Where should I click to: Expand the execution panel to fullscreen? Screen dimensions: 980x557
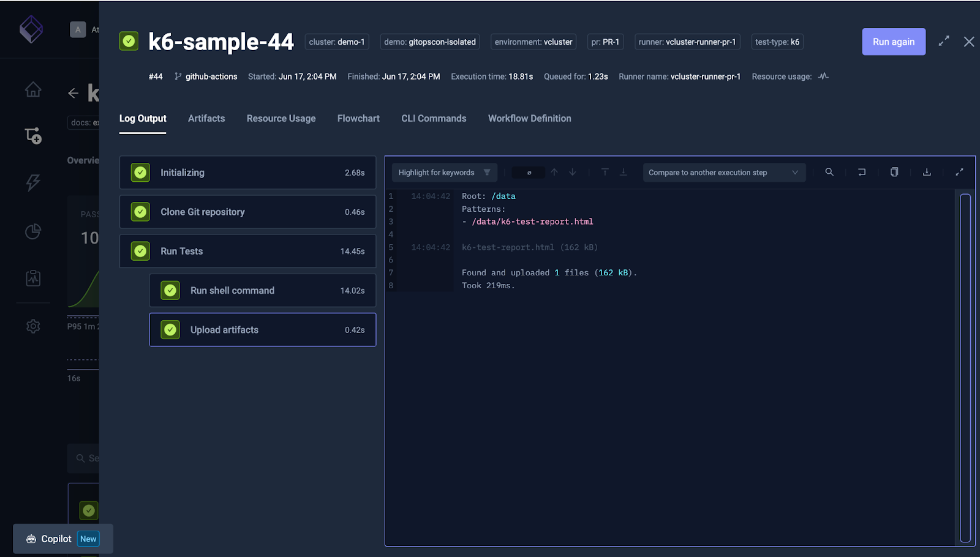(x=944, y=41)
